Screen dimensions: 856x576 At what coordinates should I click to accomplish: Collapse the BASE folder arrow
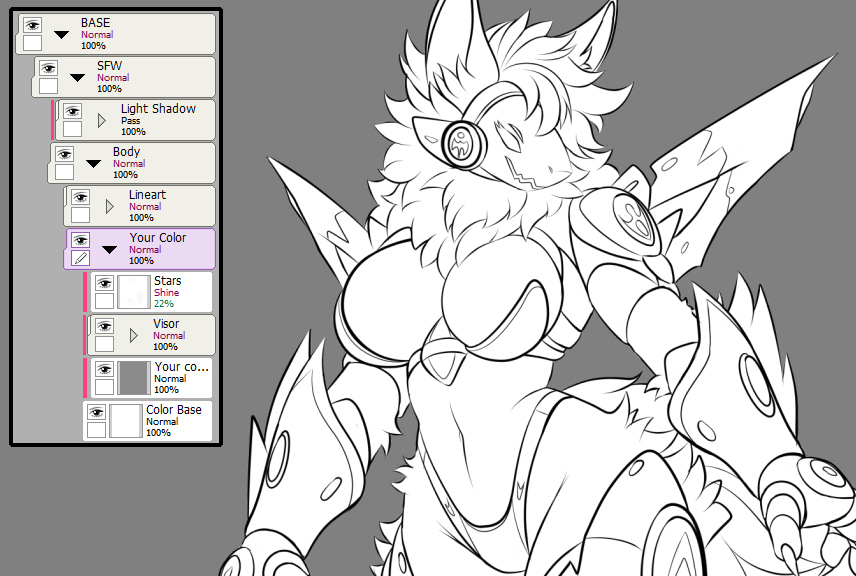(x=61, y=35)
